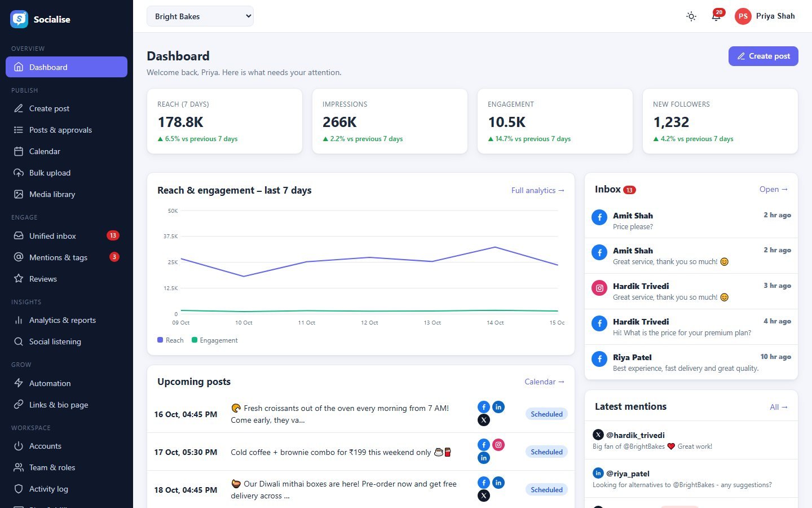Image resolution: width=812 pixels, height=508 pixels.
Task: Open the @hardik_trivedi mention
Action: [691, 440]
